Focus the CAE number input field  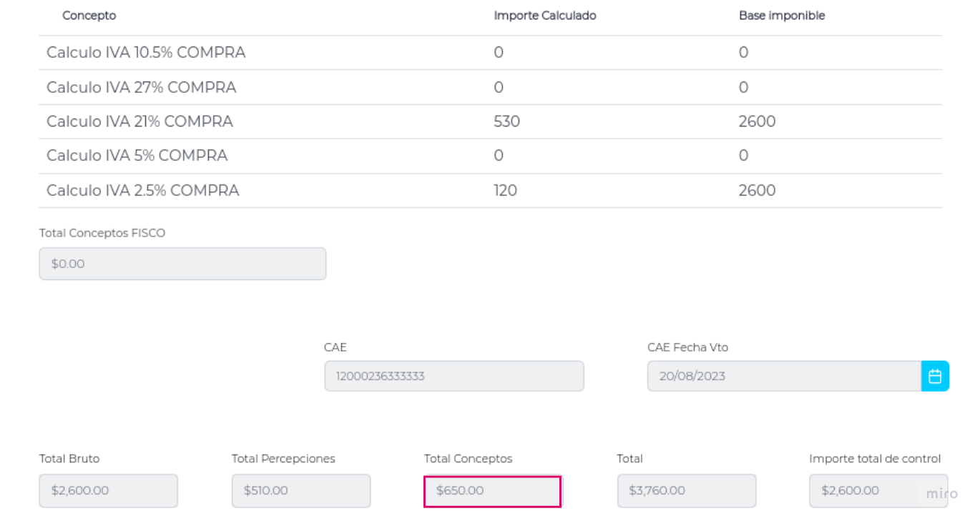point(454,376)
